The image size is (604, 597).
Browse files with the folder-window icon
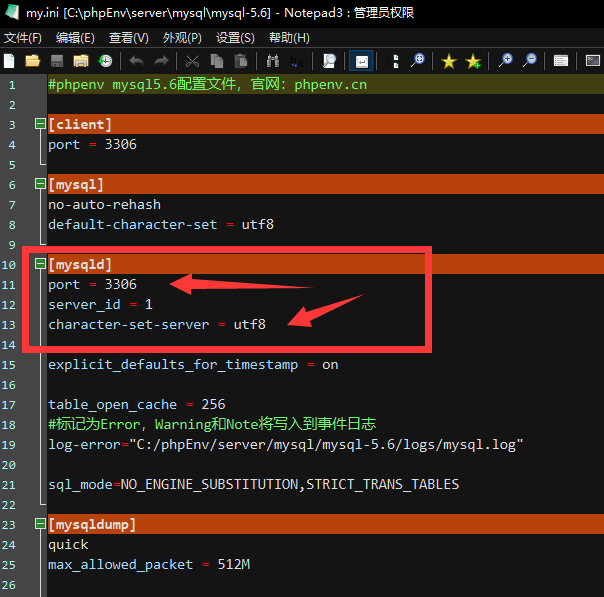[x=81, y=61]
